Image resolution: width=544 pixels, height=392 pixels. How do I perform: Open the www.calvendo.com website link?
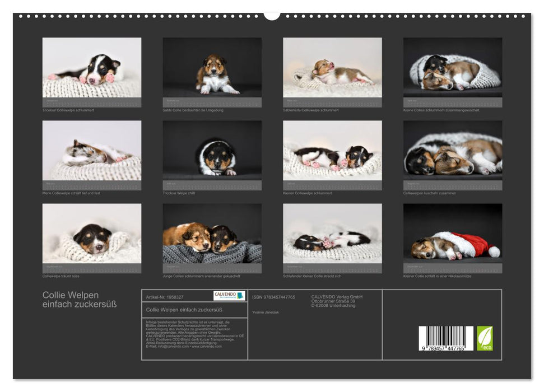pyautogui.click(x=207, y=347)
